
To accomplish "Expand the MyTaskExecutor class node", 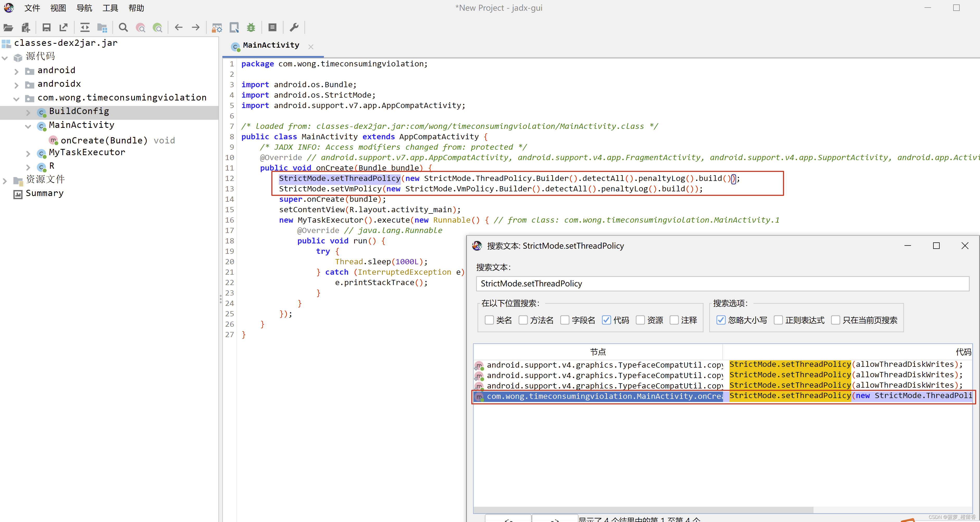I will (x=28, y=154).
